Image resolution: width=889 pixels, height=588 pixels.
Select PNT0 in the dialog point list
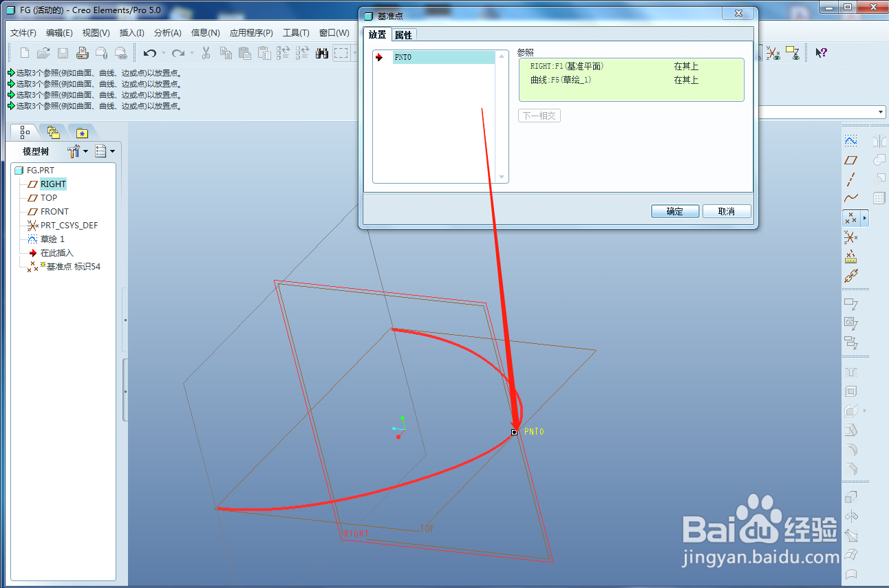tap(444, 58)
